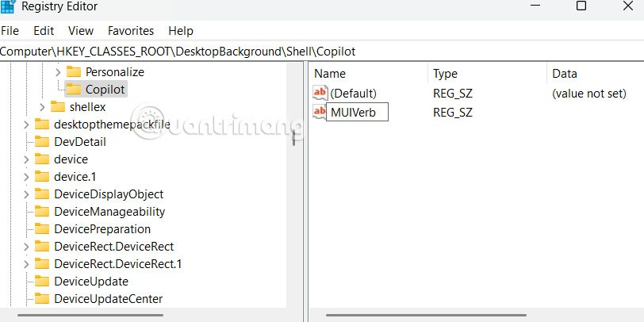
Task: Click the tree pane vertical scrollbar thumb
Action: pyautogui.click(x=293, y=138)
